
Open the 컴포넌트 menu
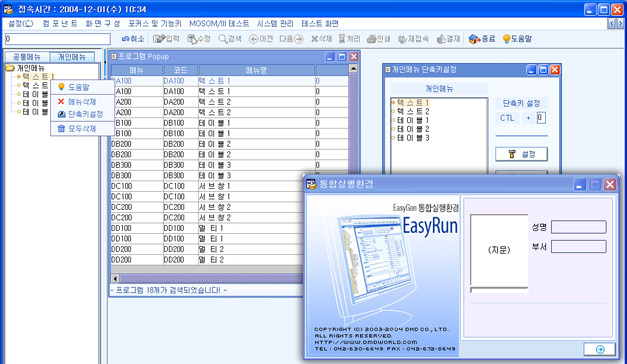(60, 24)
